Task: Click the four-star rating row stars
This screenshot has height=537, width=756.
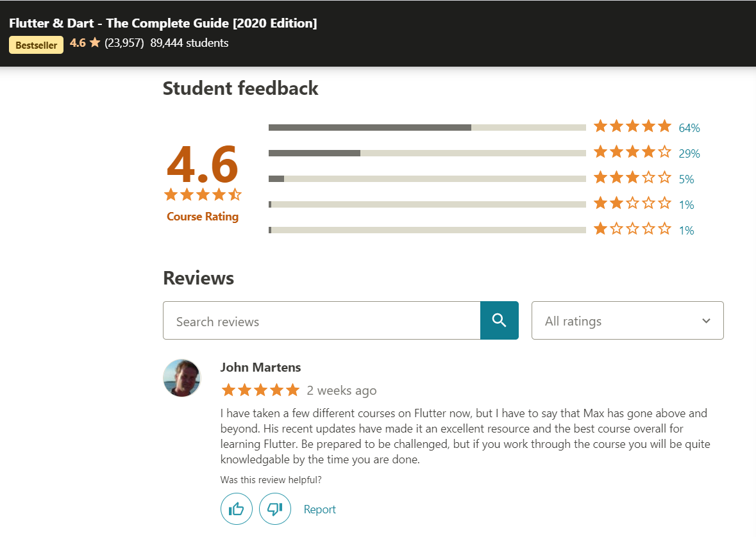Action: click(x=632, y=152)
